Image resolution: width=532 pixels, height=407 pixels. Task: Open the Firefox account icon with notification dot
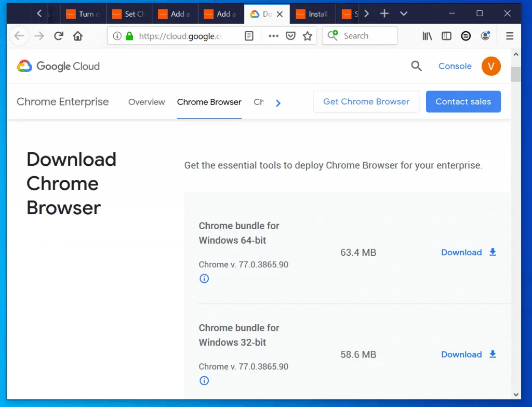pos(485,35)
